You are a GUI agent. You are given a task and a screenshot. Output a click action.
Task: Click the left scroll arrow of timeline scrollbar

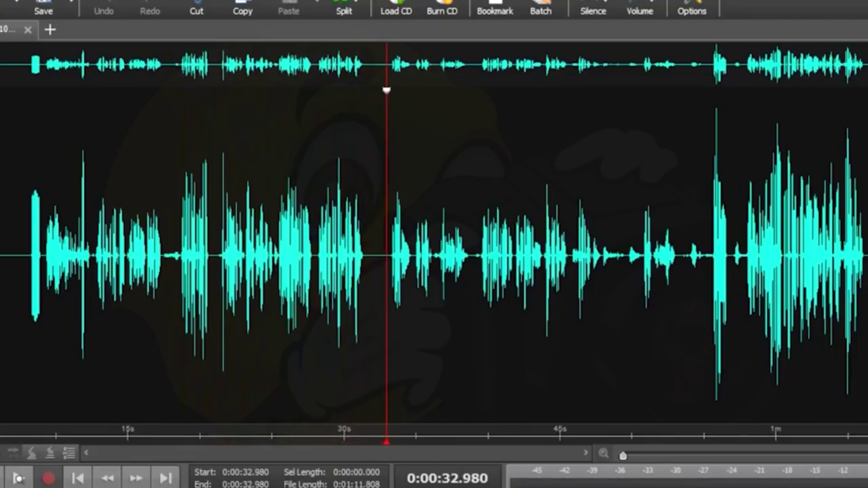click(x=86, y=452)
